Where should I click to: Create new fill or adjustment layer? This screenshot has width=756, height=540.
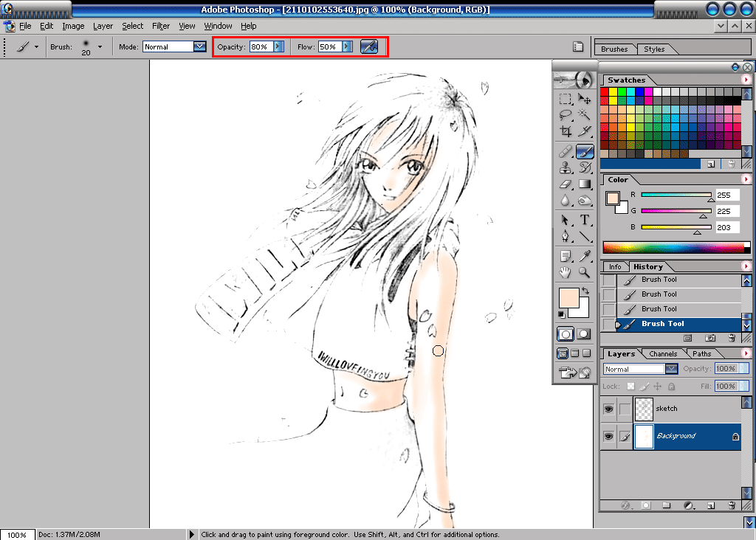pos(689,505)
